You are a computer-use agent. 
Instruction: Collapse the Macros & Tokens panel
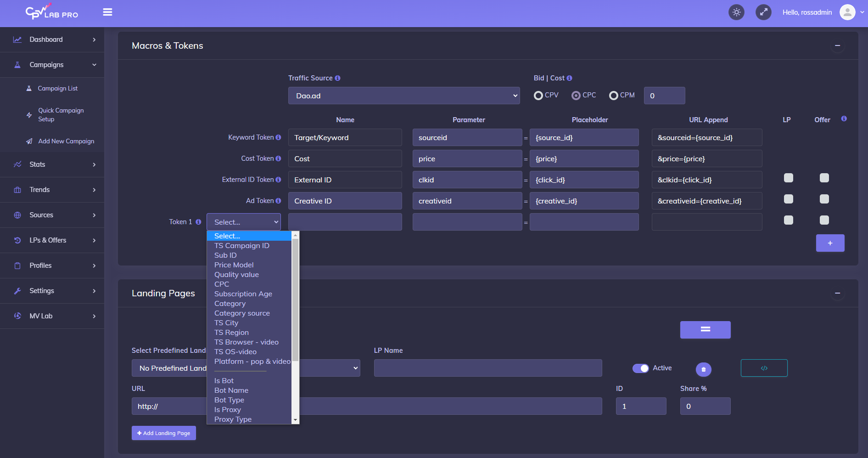click(837, 45)
